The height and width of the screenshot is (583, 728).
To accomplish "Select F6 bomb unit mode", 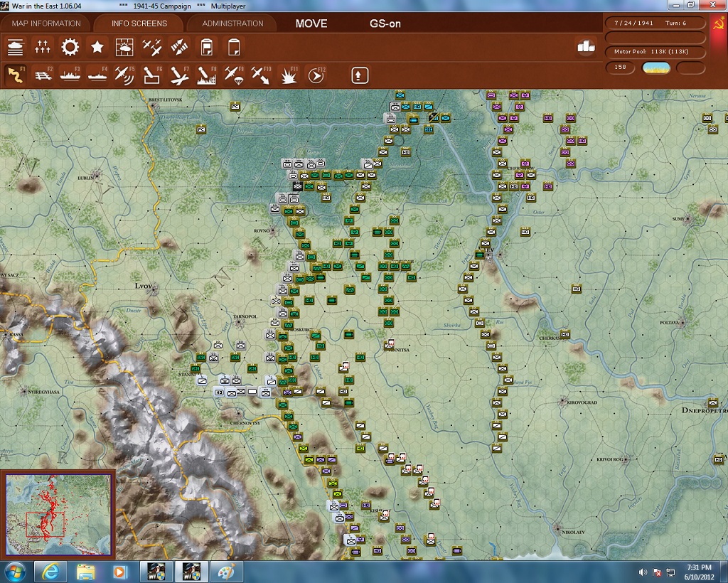I will pos(152,75).
